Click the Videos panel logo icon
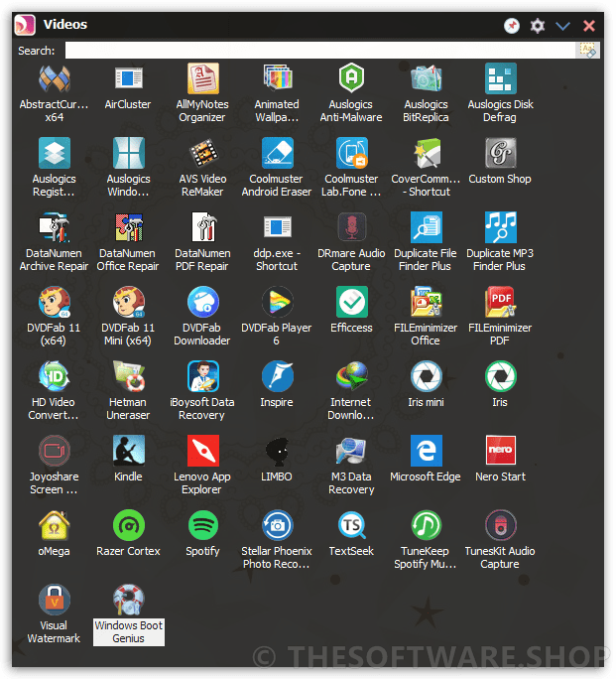 coord(25,25)
